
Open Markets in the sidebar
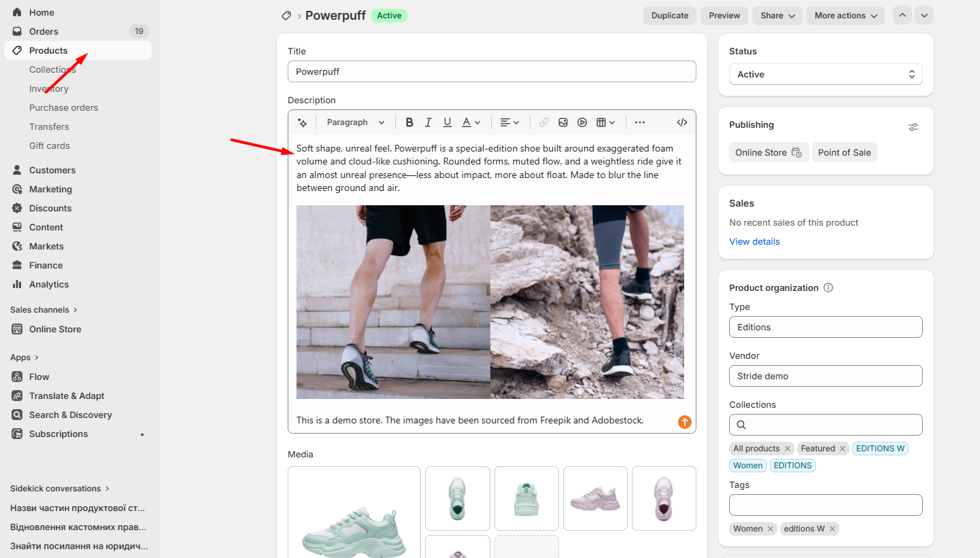[x=78, y=246]
